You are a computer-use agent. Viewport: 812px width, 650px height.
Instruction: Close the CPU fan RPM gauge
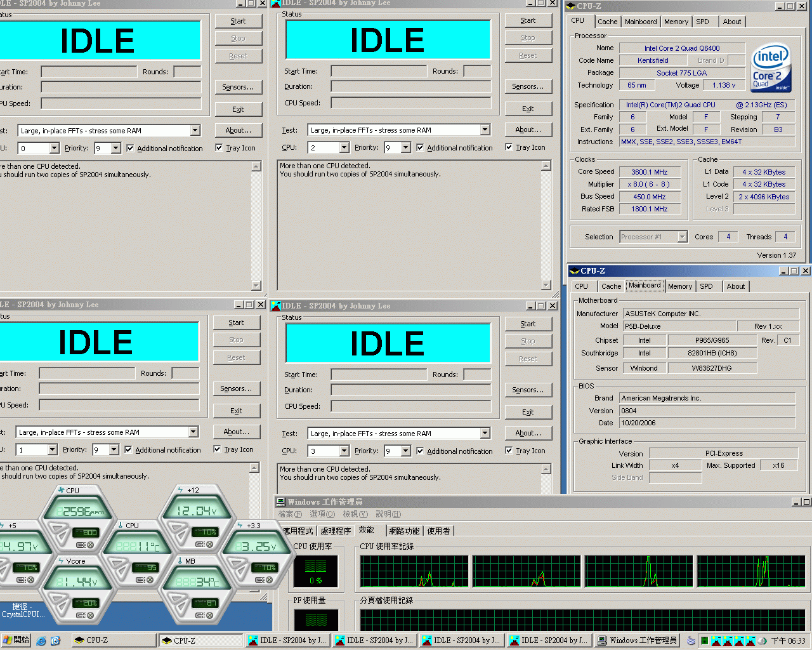point(90,545)
